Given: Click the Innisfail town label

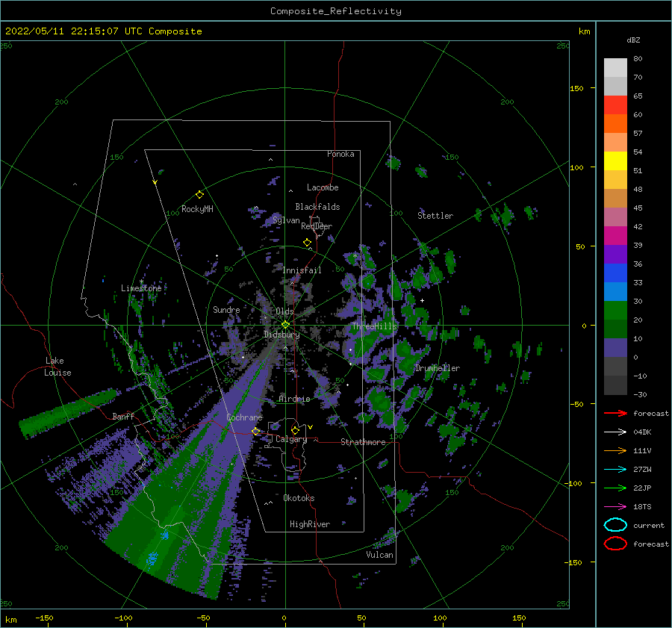Looking at the screenshot, I should coord(302,270).
